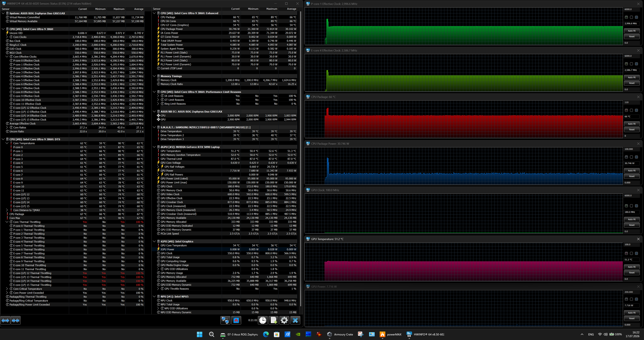
Task: Expand Core Distance to TjMAX
Action: pos(7,210)
